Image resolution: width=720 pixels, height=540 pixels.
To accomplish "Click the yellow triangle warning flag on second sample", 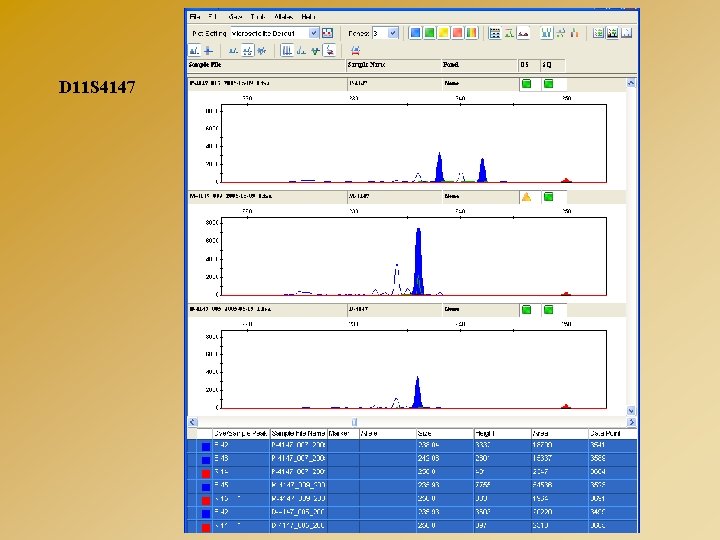I will (526, 197).
